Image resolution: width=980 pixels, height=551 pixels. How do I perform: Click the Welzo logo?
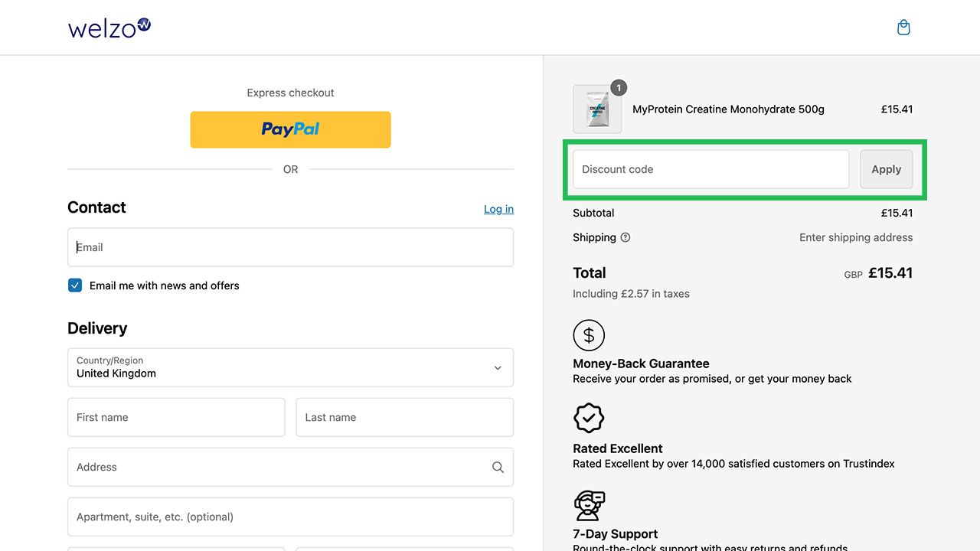pos(109,28)
